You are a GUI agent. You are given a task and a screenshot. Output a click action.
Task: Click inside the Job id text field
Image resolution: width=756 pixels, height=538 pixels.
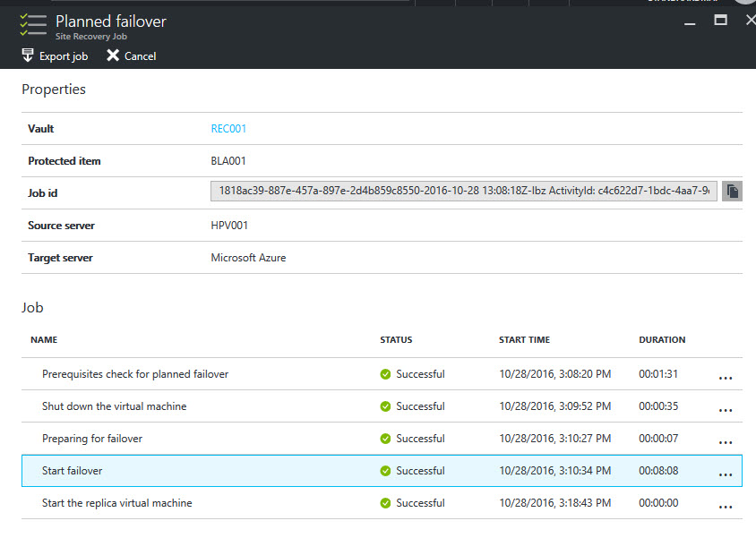click(x=463, y=192)
